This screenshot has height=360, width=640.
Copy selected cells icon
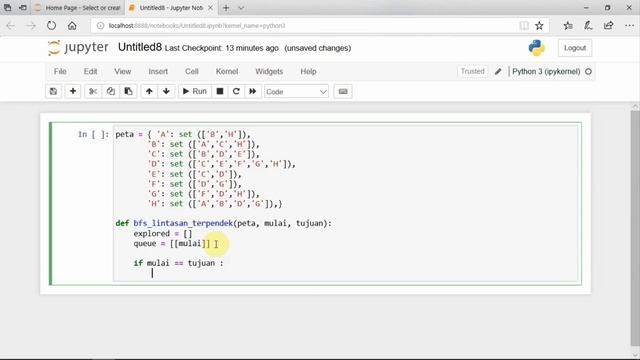coord(111,91)
